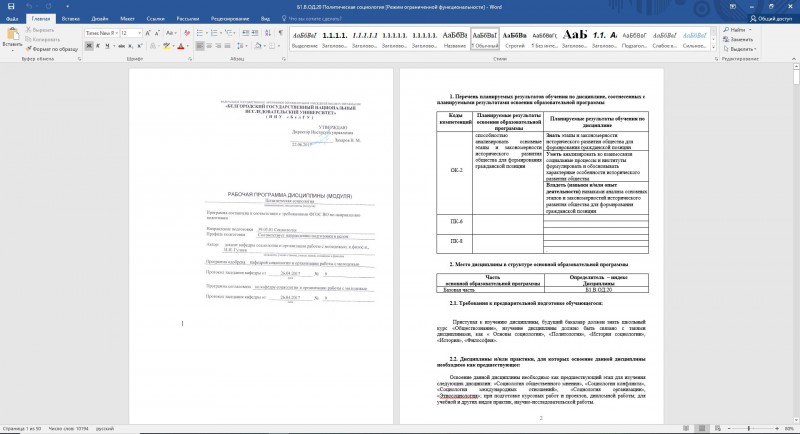Apply the Название style
The height and width of the screenshot is (434, 800).
click(x=455, y=39)
